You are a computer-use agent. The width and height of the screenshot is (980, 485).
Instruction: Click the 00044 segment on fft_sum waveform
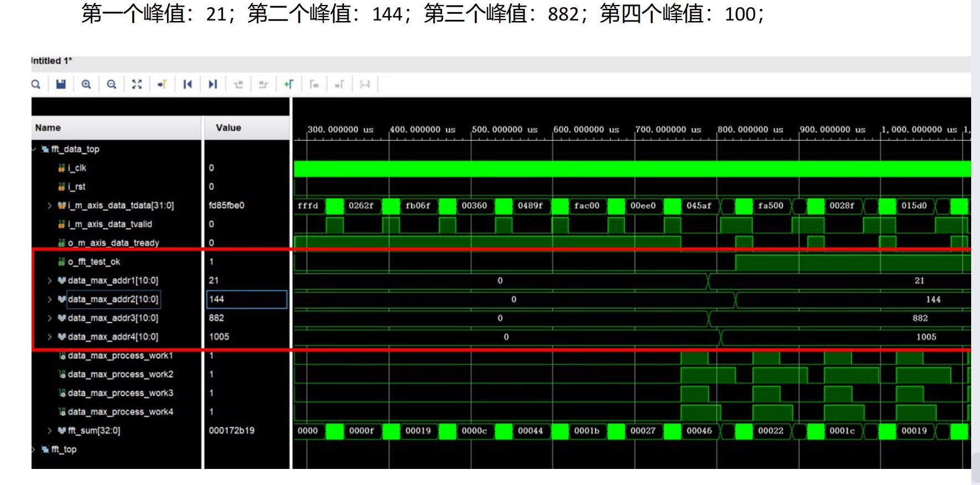pyautogui.click(x=530, y=431)
